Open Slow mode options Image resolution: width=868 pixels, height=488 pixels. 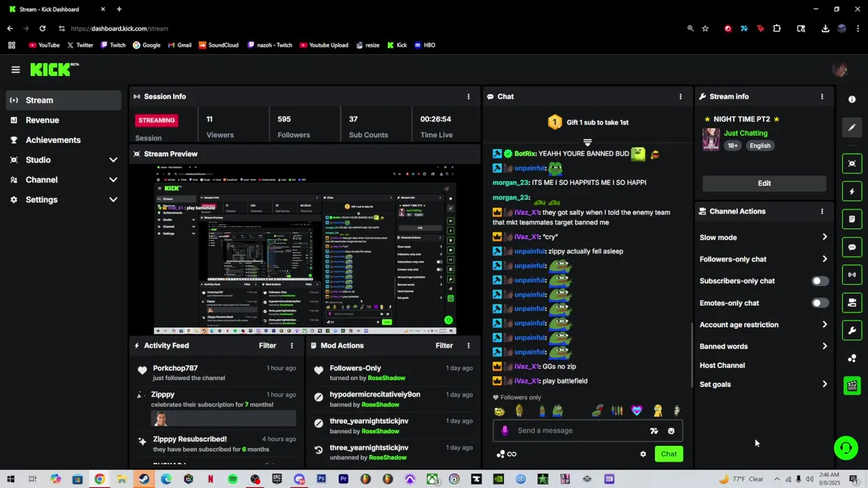[x=764, y=237]
